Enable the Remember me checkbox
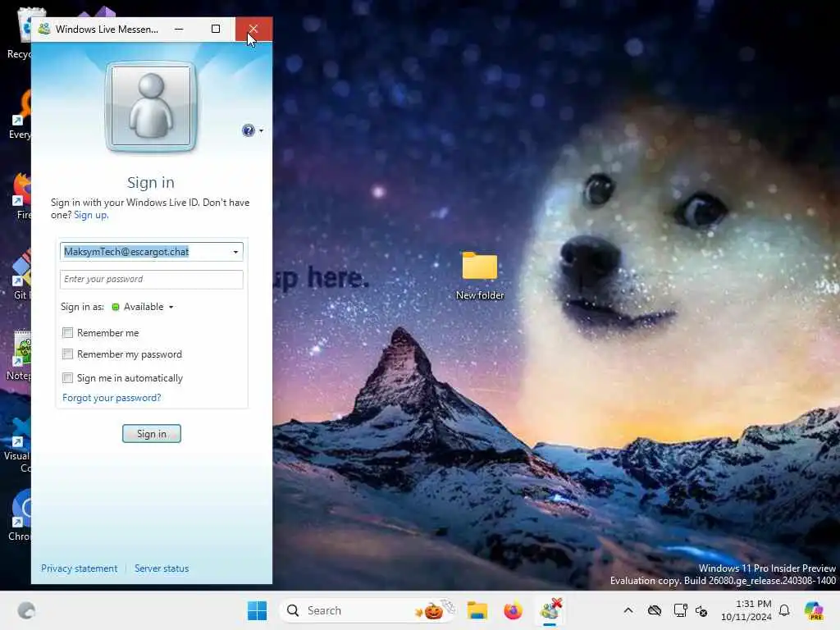Viewport: 840px width, 630px height. 67,333
